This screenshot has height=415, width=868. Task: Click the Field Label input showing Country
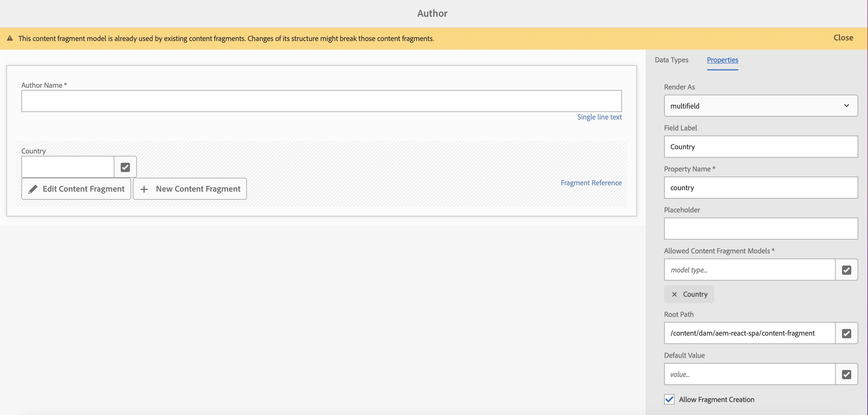point(761,147)
